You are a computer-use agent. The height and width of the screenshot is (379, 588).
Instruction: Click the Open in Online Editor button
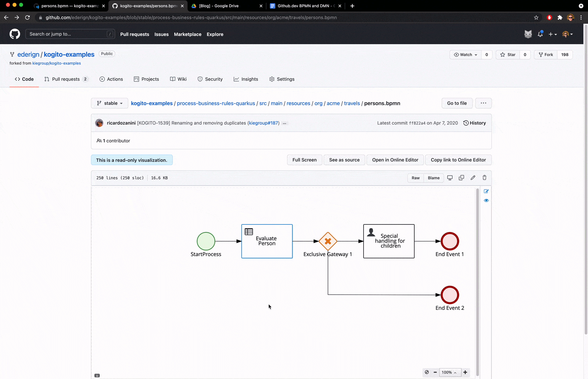(x=395, y=160)
